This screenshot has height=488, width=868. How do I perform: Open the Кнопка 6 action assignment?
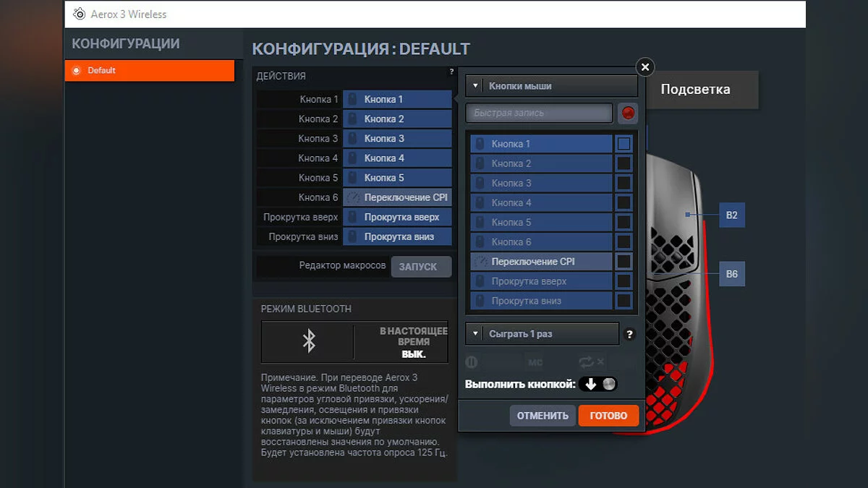tap(397, 197)
